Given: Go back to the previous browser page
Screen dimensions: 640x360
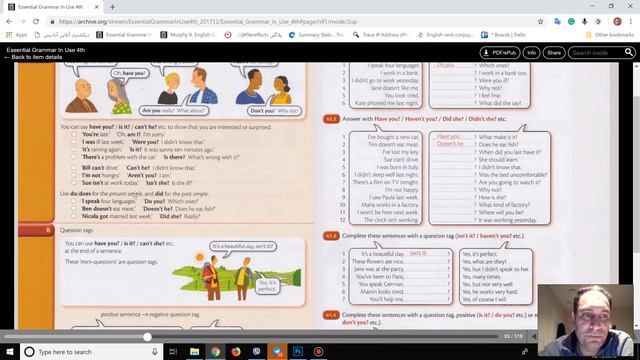Looking at the screenshot, I should pos(9,21).
